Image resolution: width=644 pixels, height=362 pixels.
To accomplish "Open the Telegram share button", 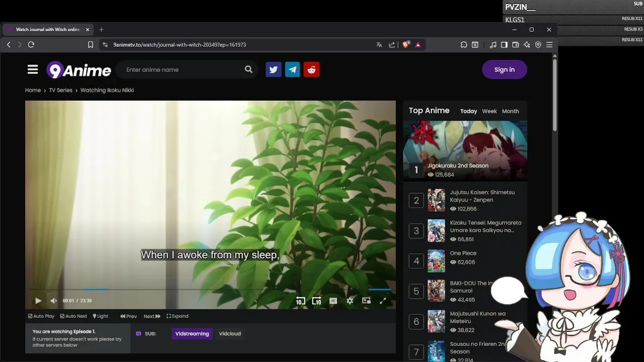I will pyautogui.click(x=292, y=69).
